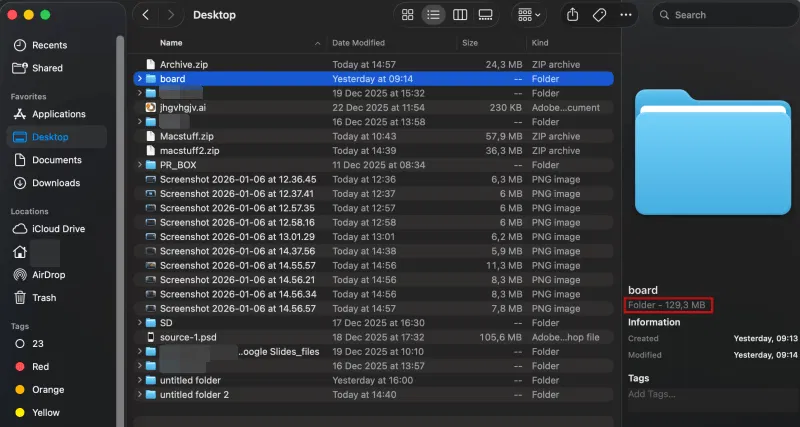The image size is (800, 427).
Task: Select Screenshot 2026-01-06 at 12.37.41
Action: 373,193
